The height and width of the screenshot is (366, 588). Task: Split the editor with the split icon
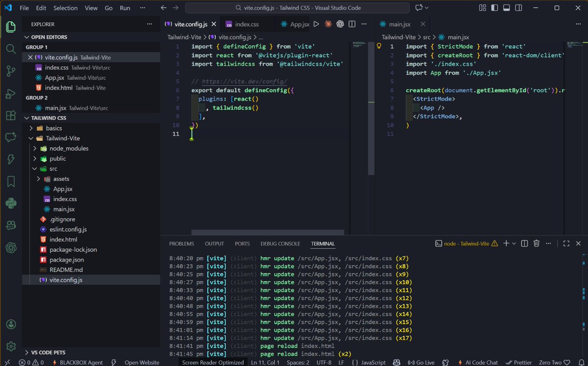[352, 24]
